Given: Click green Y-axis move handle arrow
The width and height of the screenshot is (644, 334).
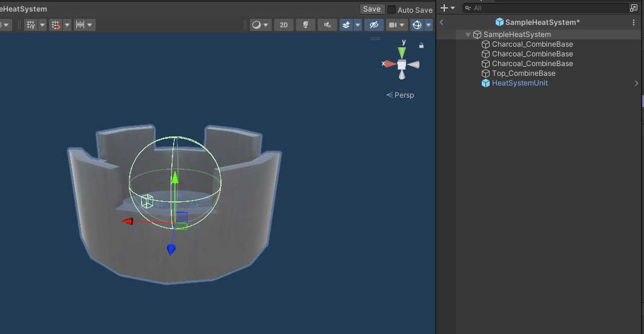Looking at the screenshot, I should point(175,177).
